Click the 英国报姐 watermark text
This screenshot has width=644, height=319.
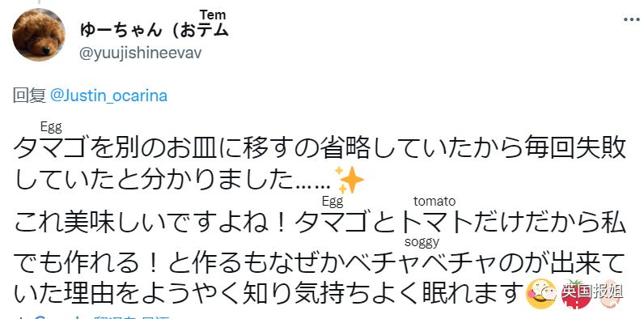[593, 291]
